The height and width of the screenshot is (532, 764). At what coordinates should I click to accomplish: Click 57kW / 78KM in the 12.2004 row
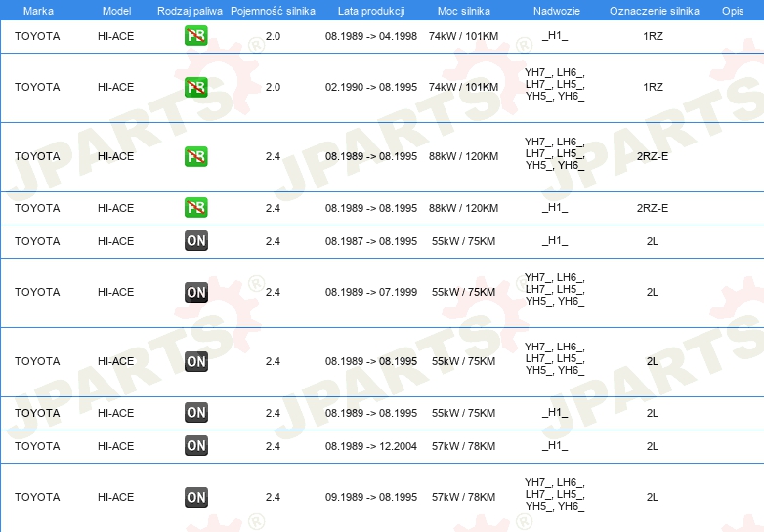click(x=463, y=446)
